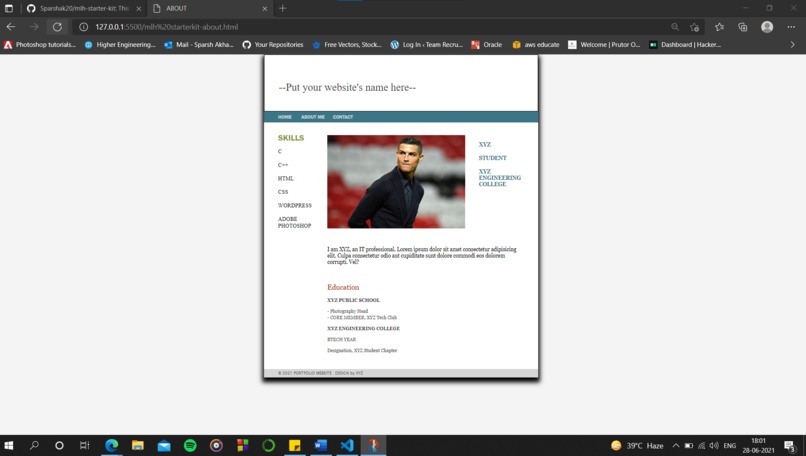Screen dimensions: 806x456
Task: Click the ABOUT ME link in the navbar
Action: point(313,117)
